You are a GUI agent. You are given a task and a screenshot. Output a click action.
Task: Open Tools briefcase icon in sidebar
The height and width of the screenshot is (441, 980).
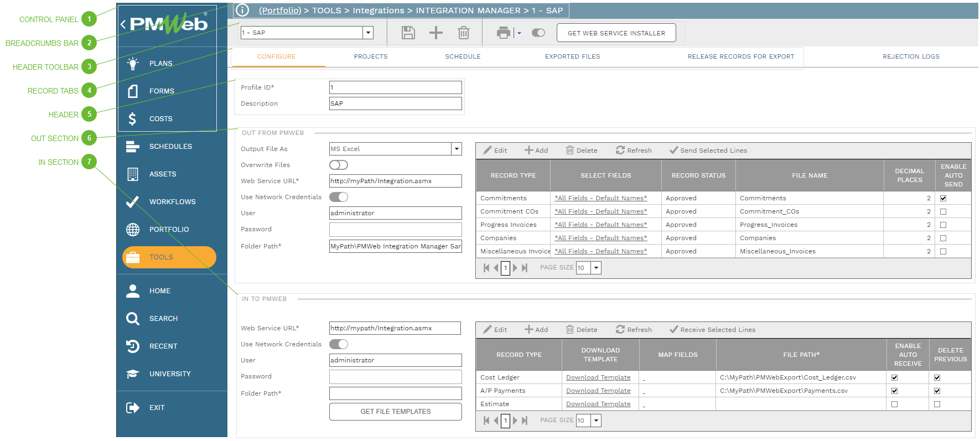133,257
